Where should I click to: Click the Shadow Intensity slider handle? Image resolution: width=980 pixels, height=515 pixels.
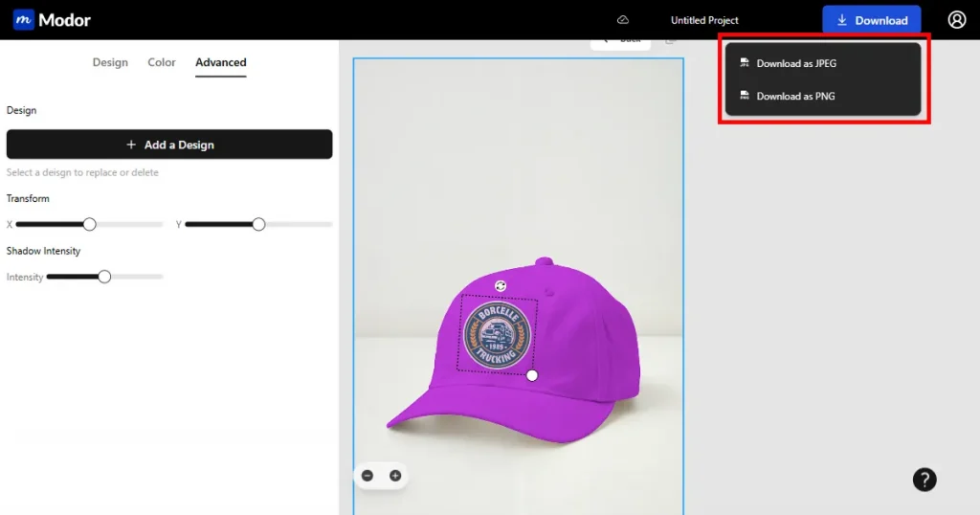[104, 277]
